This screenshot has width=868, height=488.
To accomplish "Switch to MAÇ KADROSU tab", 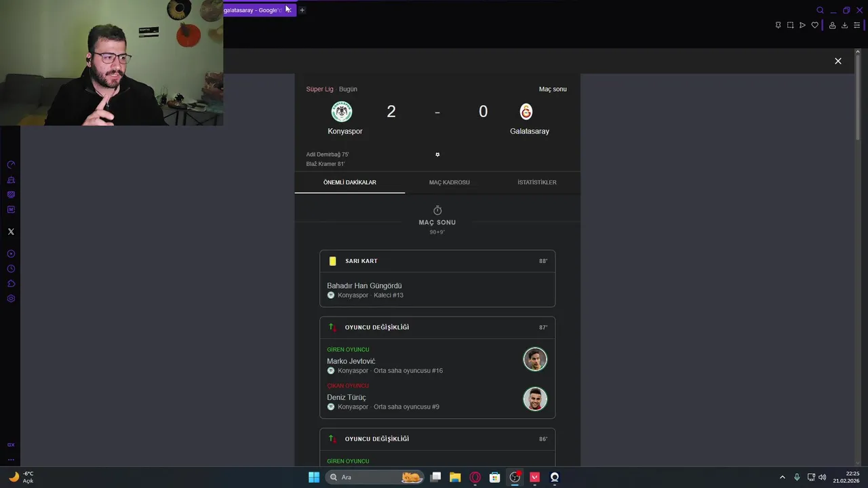I will pos(449,182).
